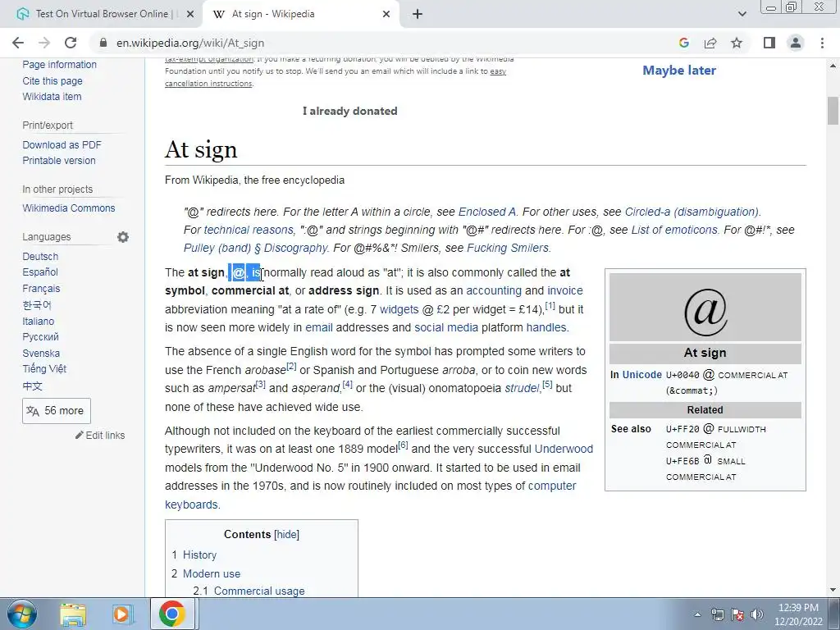Open the Enclosed A link
Viewport: 840px width, 630px height.
pyautogui.click(x=487, y=212)
